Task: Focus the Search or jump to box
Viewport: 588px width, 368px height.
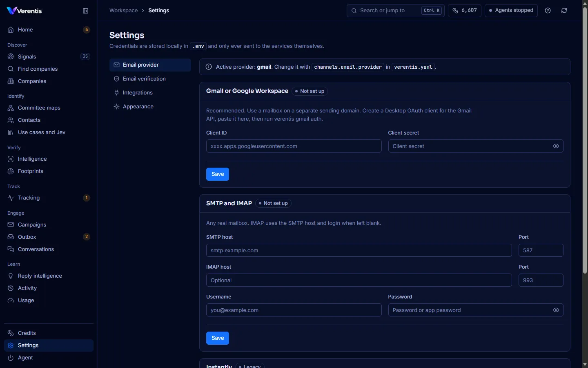Action: point(396,11)
